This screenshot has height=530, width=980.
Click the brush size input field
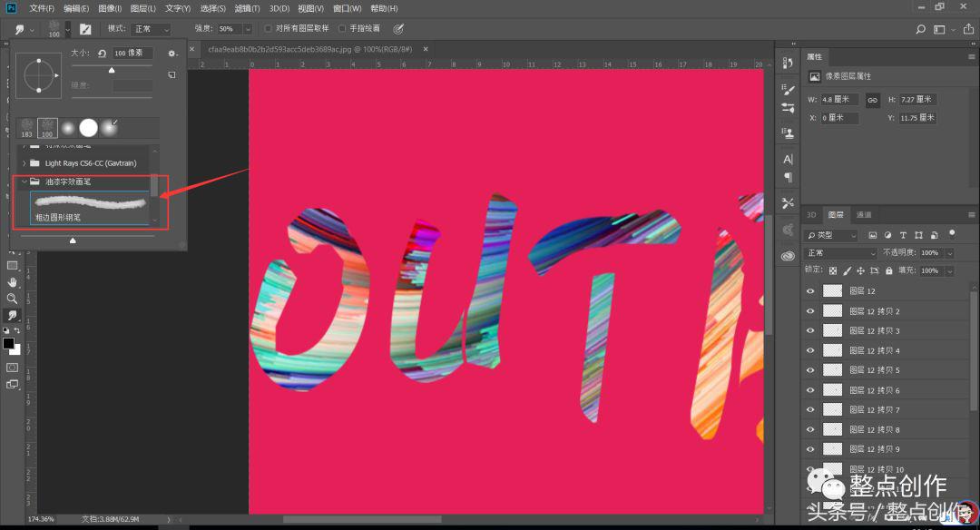pos(132,54)
